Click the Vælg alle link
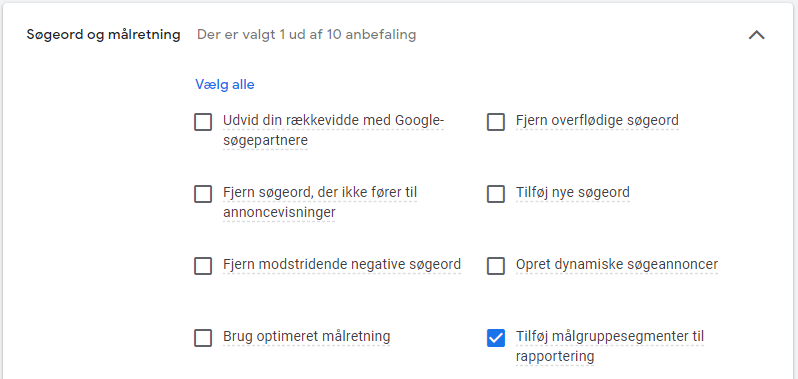This screenshot has height=379, width=798. point(224,84)
